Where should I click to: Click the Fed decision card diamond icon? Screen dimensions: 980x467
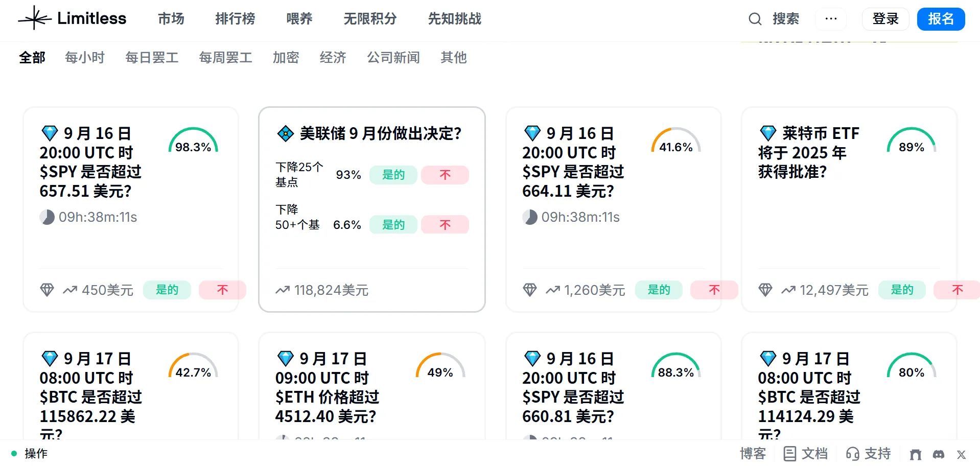click(x=285, y=133)
